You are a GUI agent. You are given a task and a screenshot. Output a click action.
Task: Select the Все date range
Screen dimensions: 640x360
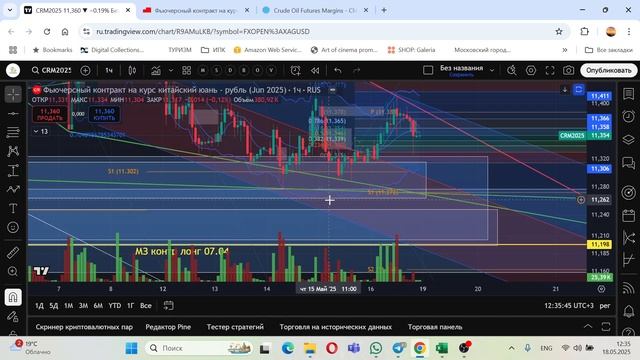(x=146, y=305)
